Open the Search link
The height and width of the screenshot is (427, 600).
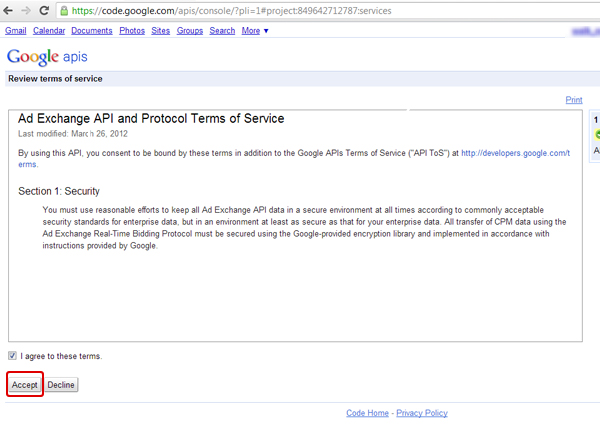click(x=222, y=31)
